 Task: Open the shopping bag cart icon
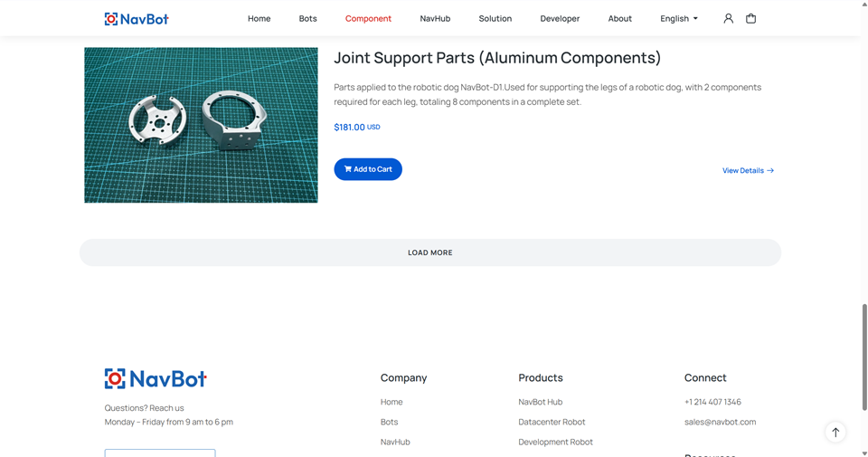click(x=750, y=18)
